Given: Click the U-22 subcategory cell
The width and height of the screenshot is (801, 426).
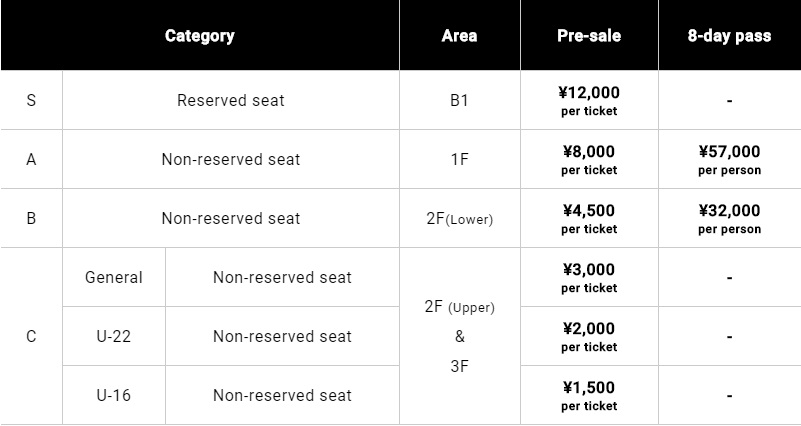Looking at the screenshot, I should pos(114,336).
